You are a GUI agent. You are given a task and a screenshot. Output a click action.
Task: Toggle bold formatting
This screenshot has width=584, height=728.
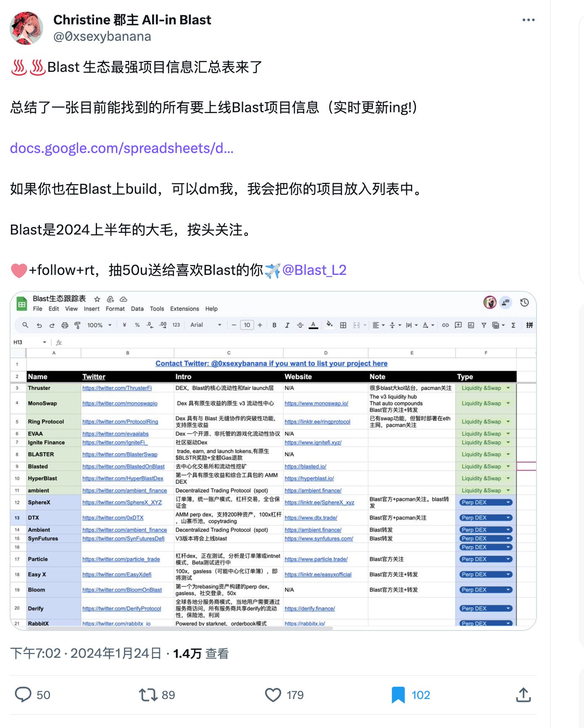274,325
